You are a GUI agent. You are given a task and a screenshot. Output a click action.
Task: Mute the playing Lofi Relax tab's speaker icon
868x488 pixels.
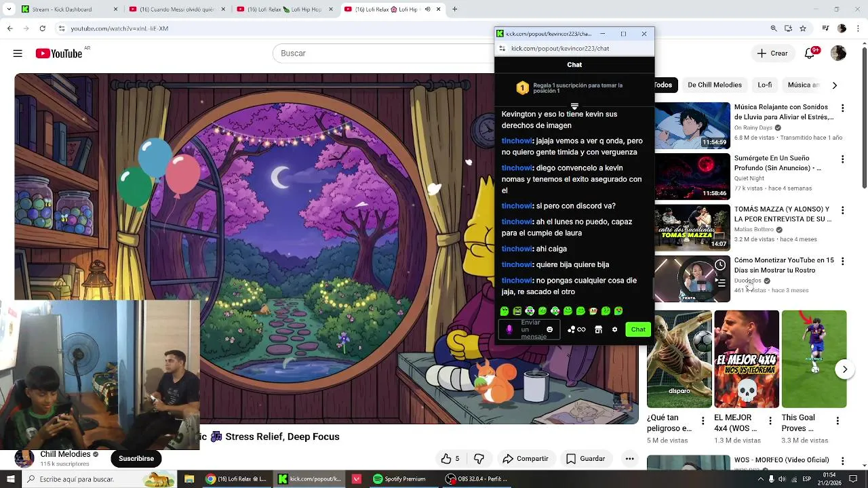[428, 9]
